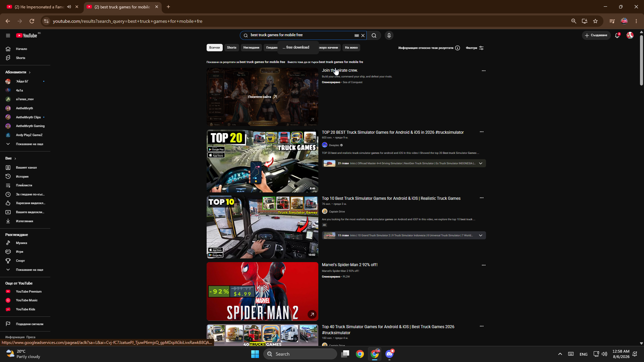The width and height of the screenshot is (644, 362).
Task: Open more options for Top 40 Truck Simulator video
Action: 482,326
